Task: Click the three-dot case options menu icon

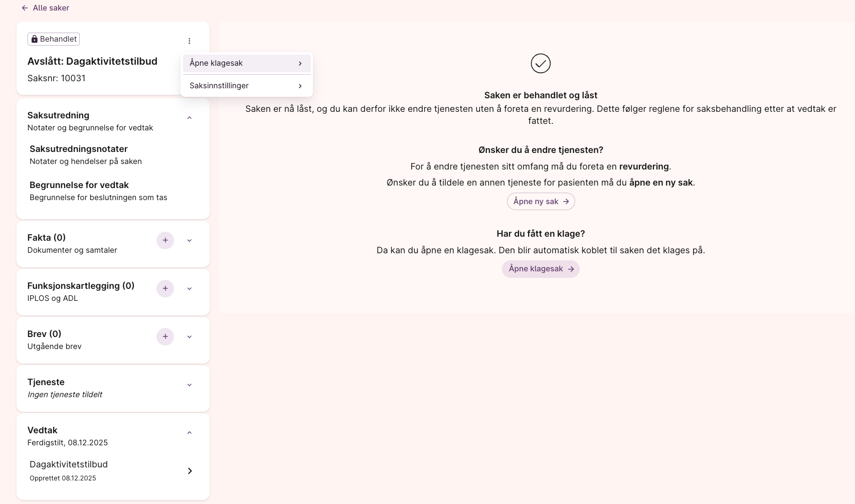Action: click(189, 41)
